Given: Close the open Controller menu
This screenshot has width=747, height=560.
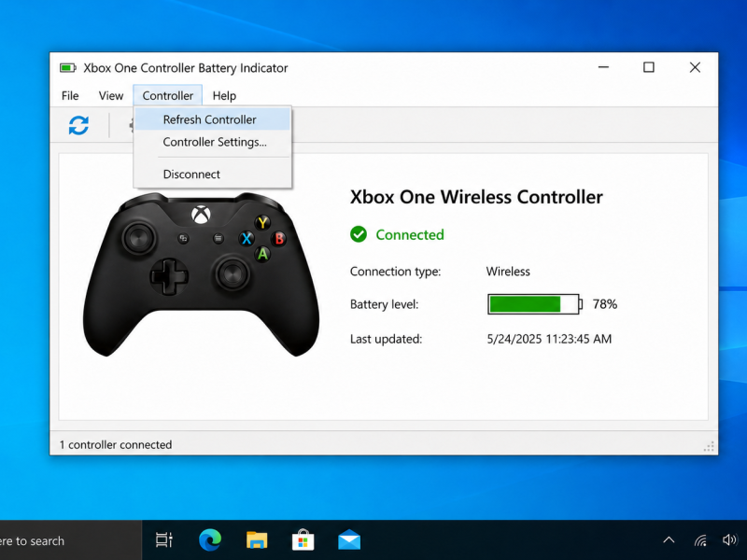Looking at the screenshot, I should [168, 96].
